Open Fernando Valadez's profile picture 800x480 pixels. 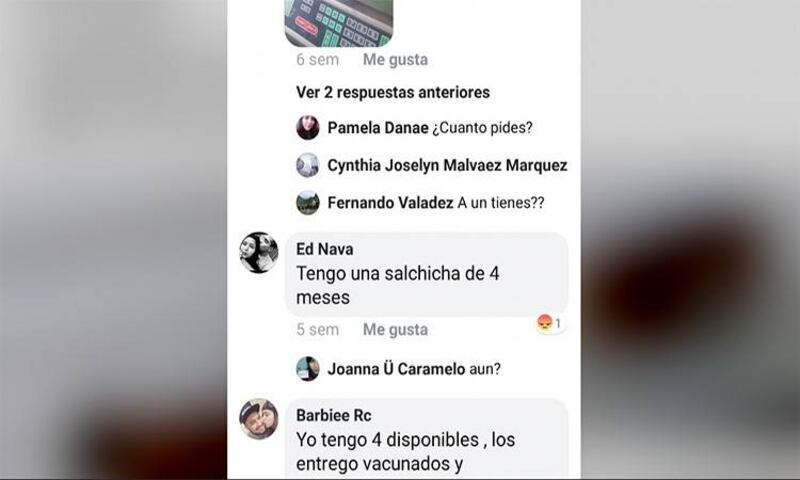(308, 203)
